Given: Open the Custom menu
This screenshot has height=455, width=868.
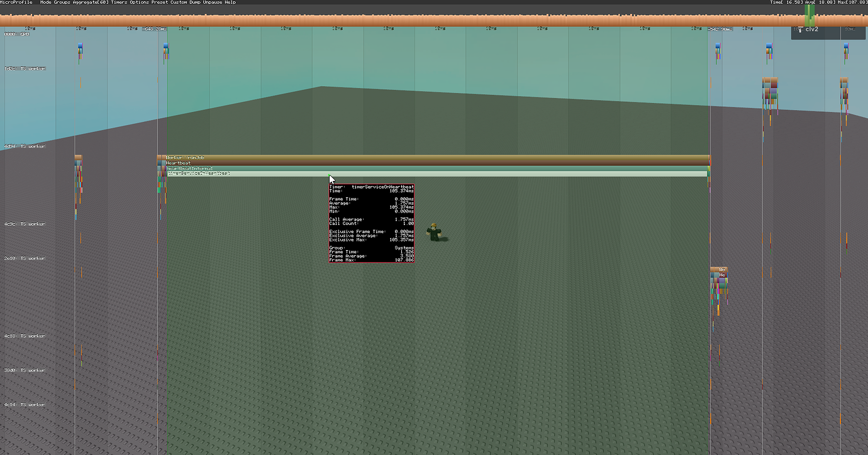Looking at the screenshot, I should [x=179, y=3].
